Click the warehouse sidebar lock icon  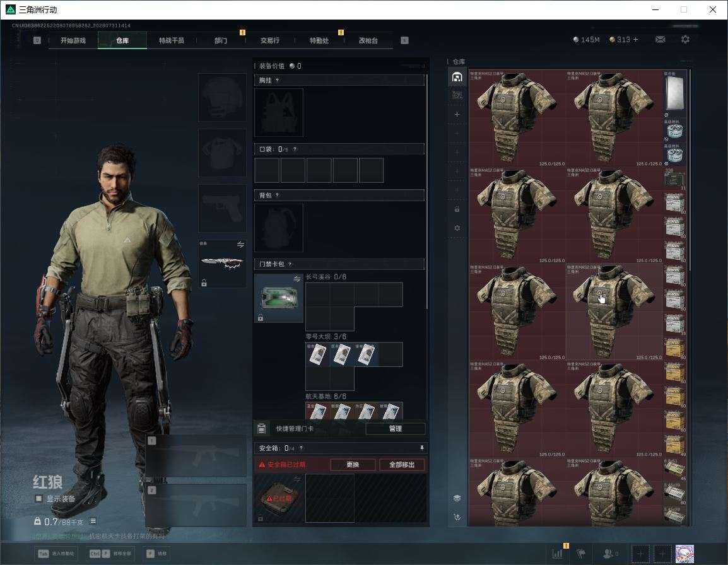click(x=457, y=209)
